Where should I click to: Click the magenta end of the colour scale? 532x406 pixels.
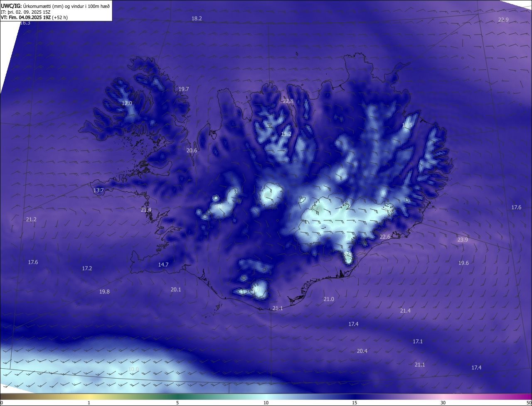pyautogui.click(x=524, y=397)
